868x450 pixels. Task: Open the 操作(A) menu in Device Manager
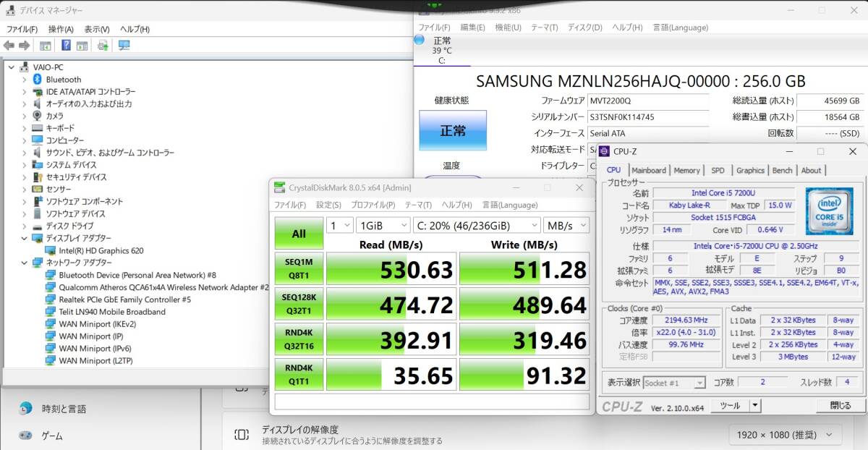coord(61,29)
